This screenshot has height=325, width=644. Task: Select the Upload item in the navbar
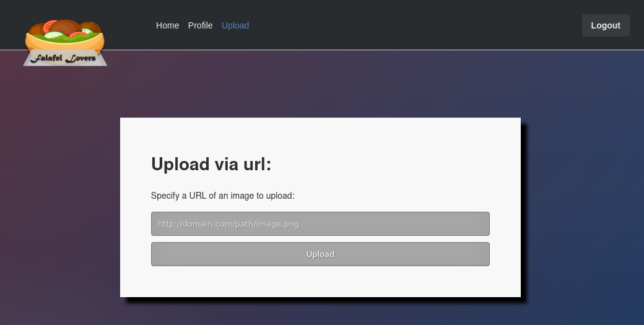[x=235, y=25]
